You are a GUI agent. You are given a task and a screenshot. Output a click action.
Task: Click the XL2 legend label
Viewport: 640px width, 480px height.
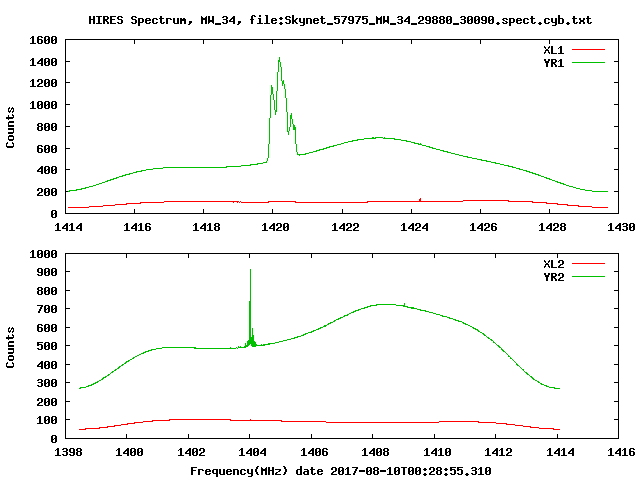(x=553, y=264)
